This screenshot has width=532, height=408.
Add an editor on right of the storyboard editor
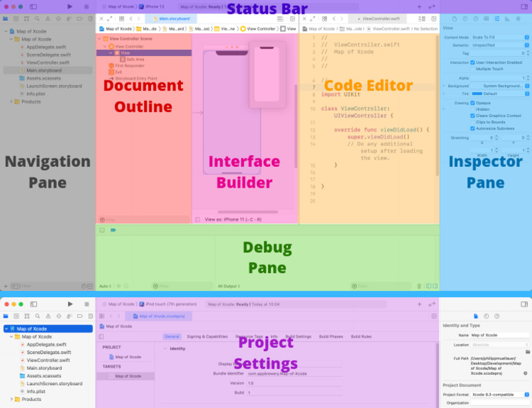292,19
